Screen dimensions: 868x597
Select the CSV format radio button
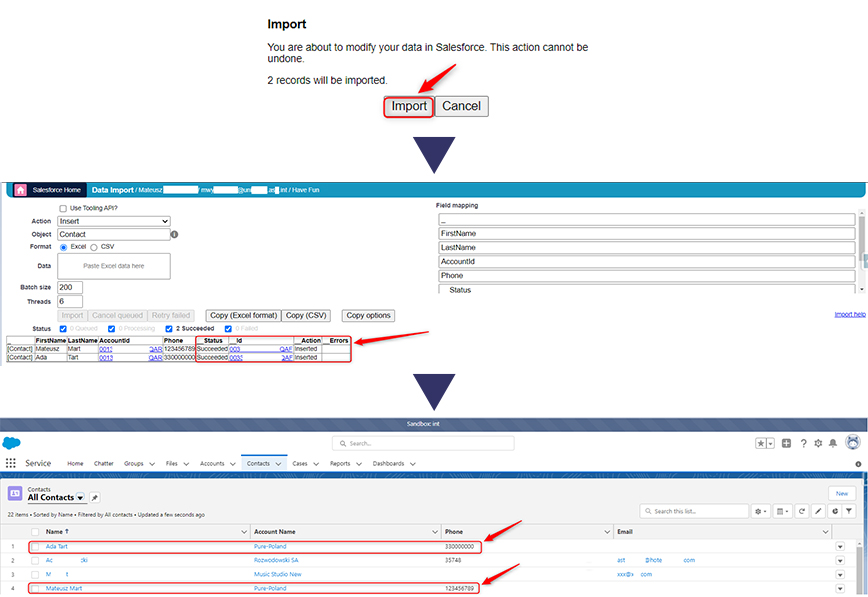95,247
